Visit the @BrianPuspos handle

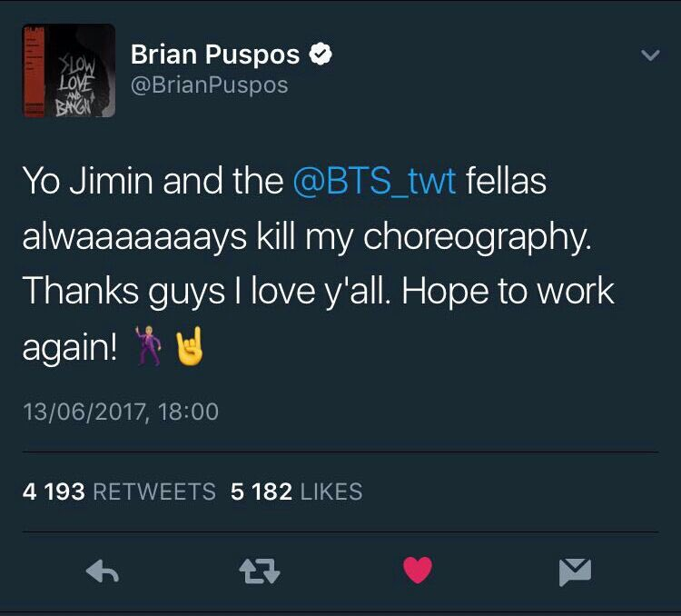point(210,84)
